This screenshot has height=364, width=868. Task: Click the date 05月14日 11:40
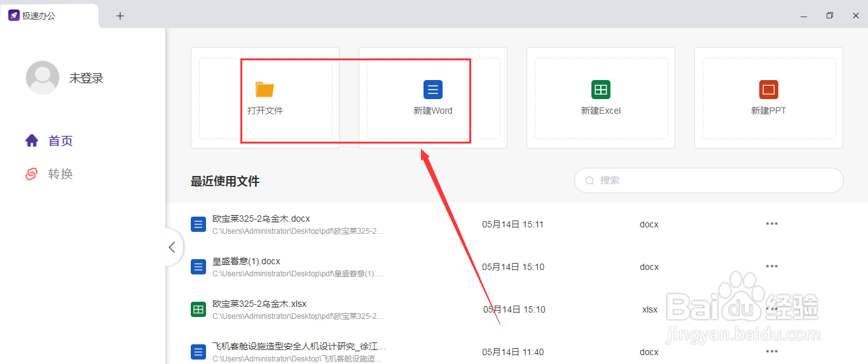pos(513,352)
